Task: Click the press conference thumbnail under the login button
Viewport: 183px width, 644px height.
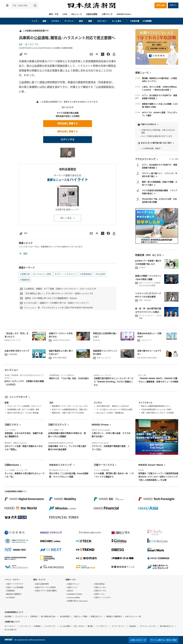Action: click(67, 152)
